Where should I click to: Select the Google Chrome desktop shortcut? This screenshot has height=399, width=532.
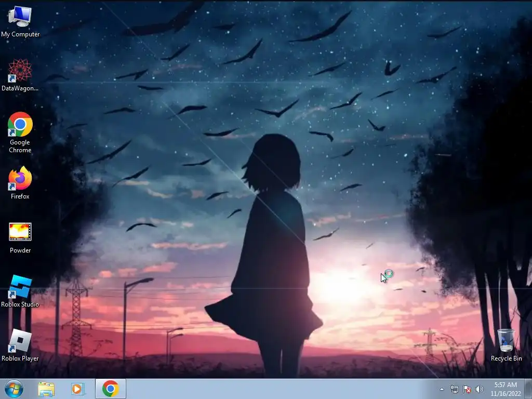[x=20, y=132]
